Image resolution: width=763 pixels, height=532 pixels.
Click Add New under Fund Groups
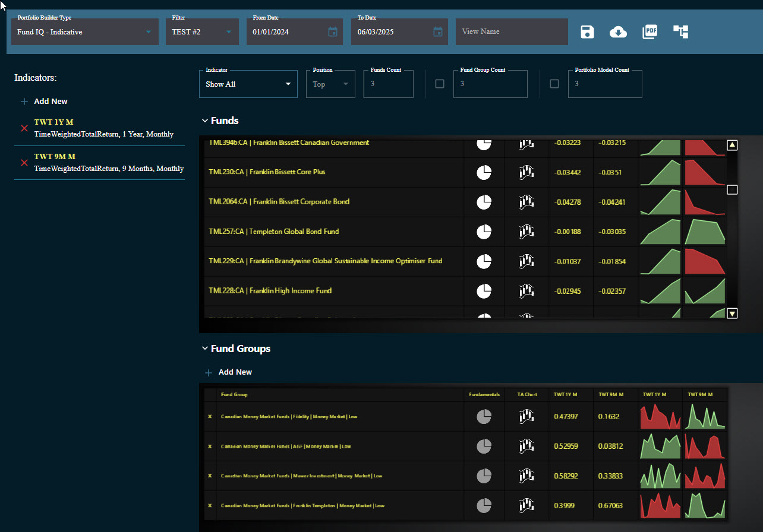pos(229,372)
